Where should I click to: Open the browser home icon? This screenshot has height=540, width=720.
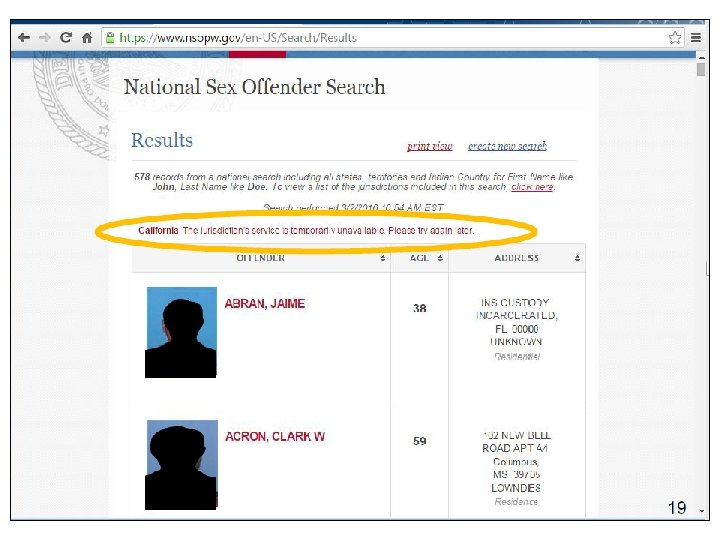[87, 38]
